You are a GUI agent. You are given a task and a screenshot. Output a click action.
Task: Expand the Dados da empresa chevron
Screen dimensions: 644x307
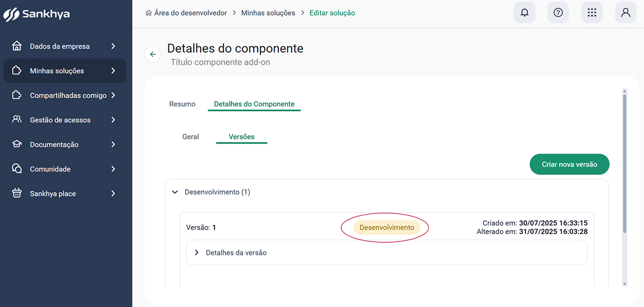(114, 46)
